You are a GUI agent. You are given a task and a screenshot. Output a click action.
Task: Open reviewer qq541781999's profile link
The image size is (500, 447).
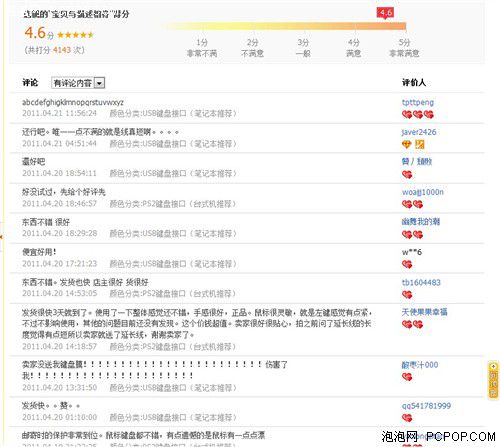[426, 406]
